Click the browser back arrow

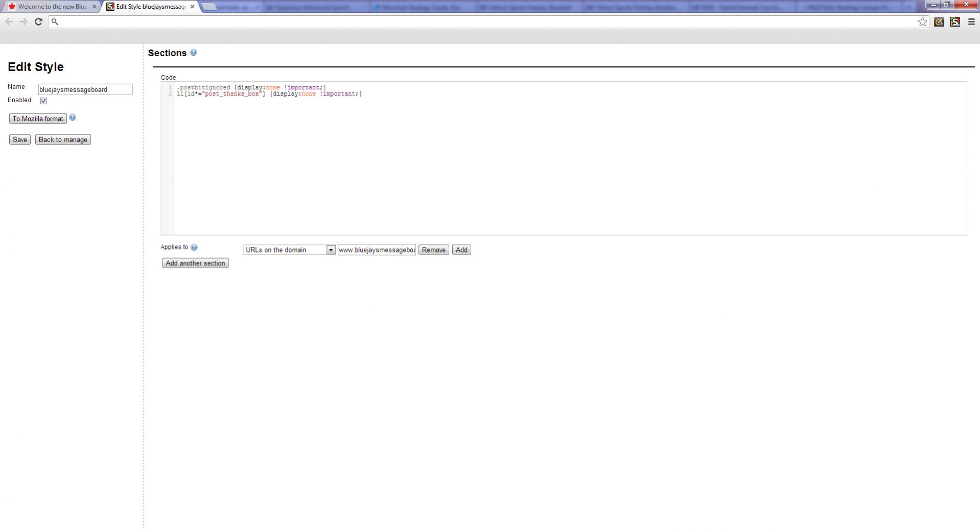9,21
